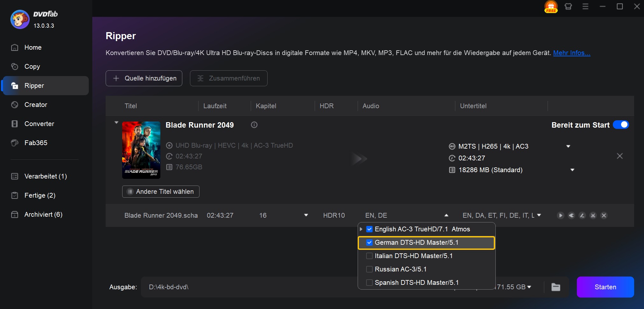644x309 pixels.
Task: Open the skin/theme shirt icon
Action: click(x=568, y=6)
